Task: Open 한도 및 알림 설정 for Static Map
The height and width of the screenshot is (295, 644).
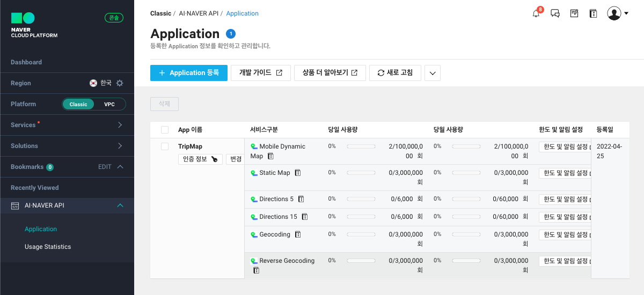Action: pyautogui.click(x=565, y=173)
